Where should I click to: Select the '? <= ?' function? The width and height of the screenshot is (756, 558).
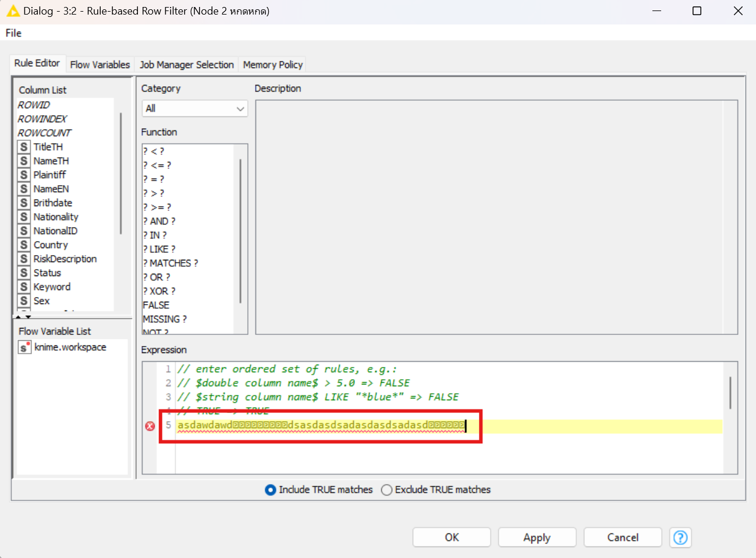[157, 165]
